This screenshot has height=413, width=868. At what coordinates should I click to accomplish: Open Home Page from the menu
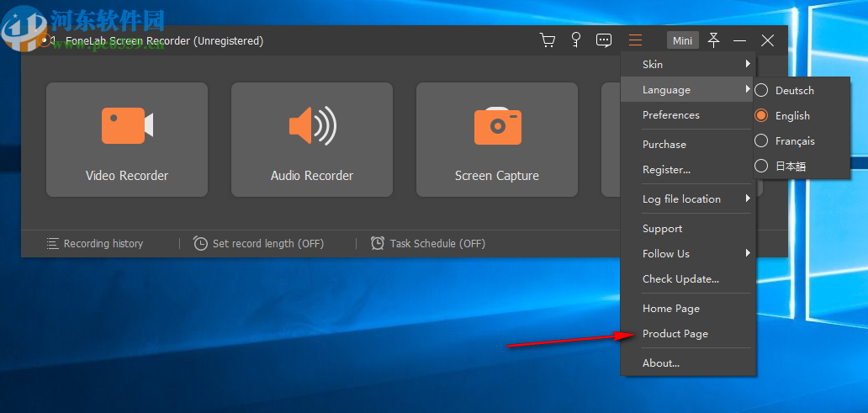point(686,309)
